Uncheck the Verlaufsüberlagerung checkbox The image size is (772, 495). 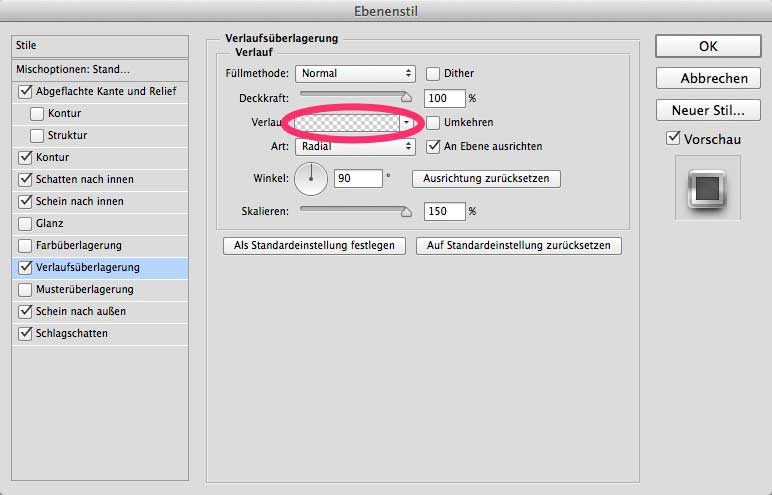[x=25, y=267]
